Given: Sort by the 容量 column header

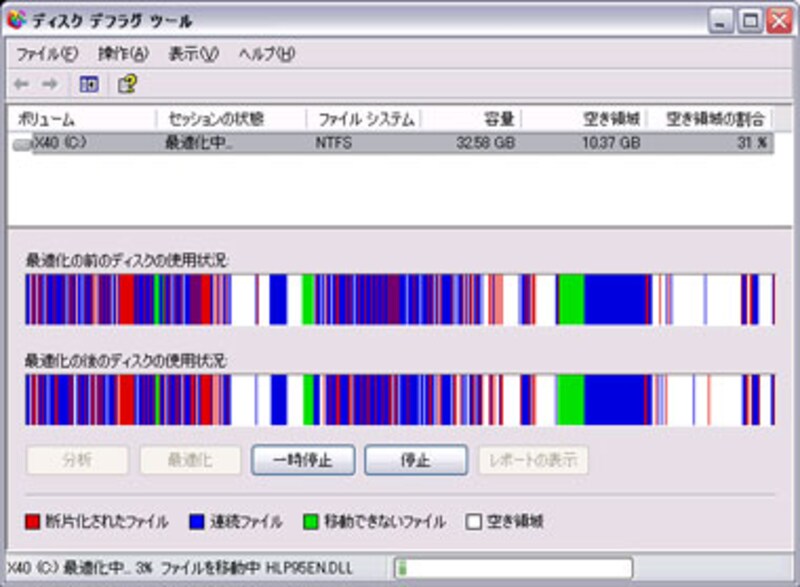Looking at the screenshot, I should click(470, 119).
